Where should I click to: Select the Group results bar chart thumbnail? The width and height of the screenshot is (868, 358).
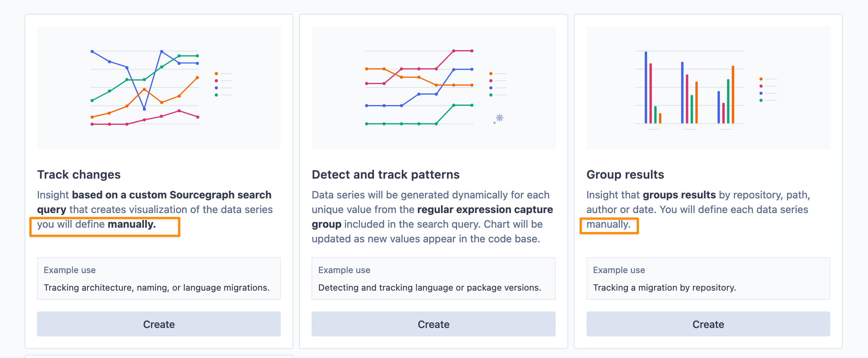click(708, 87)
